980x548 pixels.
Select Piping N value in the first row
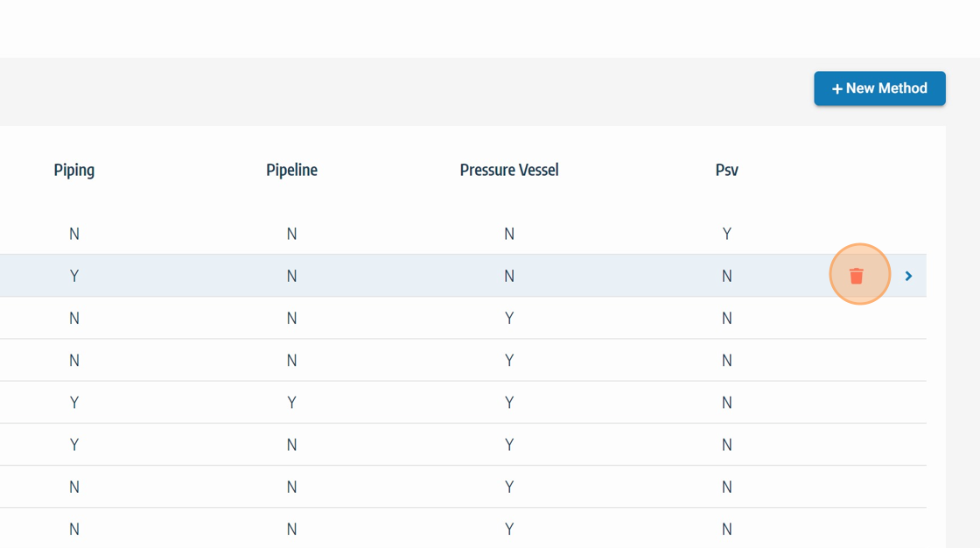tap(74, 234)
